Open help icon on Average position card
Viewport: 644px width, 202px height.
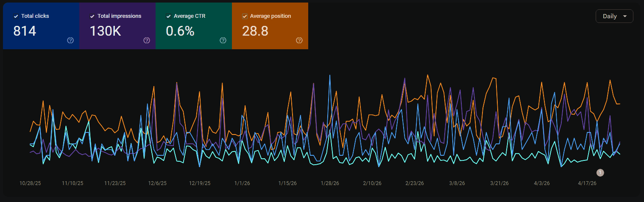point(299,40)
